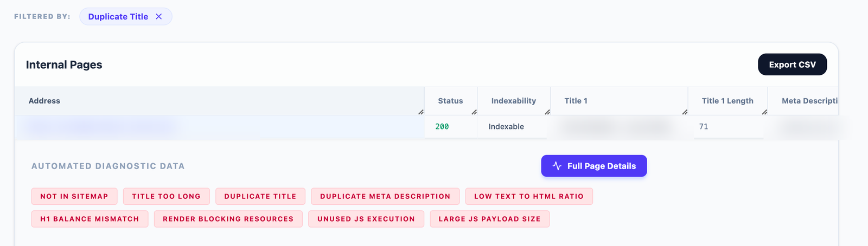The height and width of the screenshot is (246, 868).
Task: Export the table as CSV
Action: pyautogui.click(x=792, y=64)
